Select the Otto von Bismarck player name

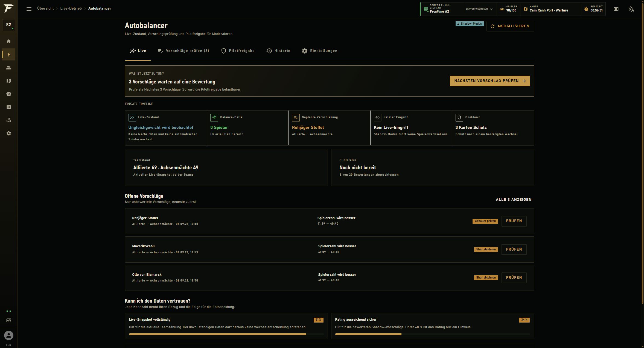(x=147, y=275)
